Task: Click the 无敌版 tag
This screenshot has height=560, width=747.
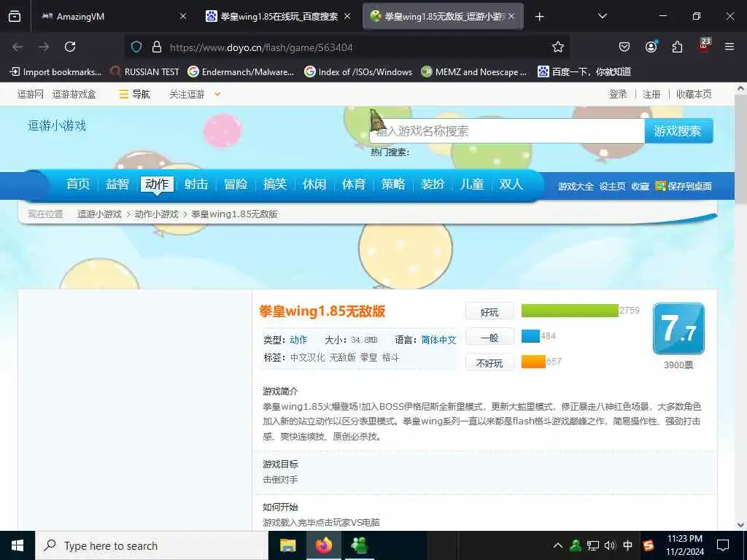Action: [x=343, y=357]
